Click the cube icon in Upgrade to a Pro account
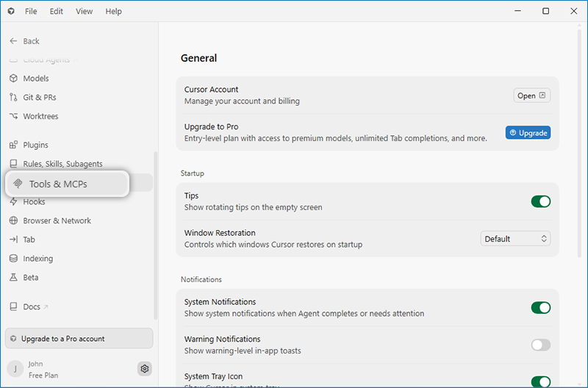Image resolution: width=588 pixels, height=388 pixels. 13,339
